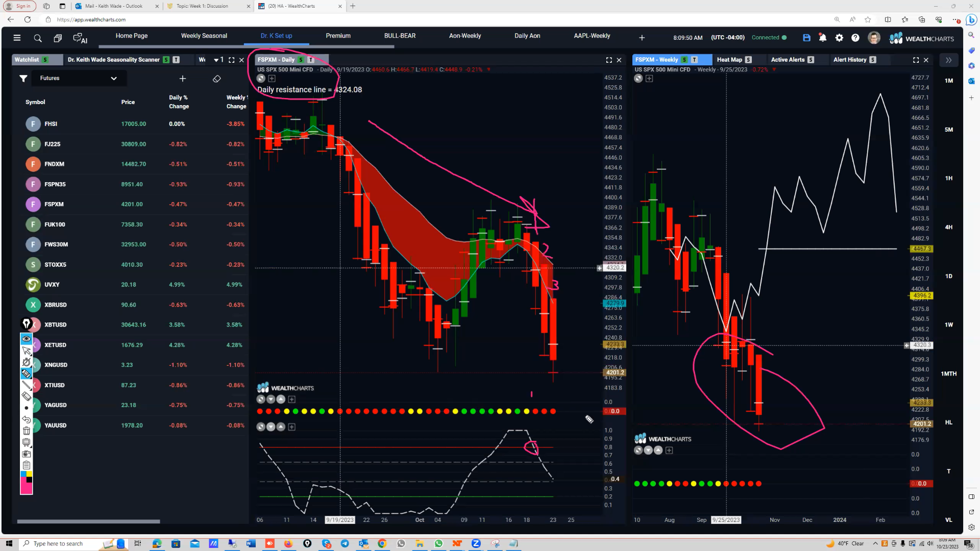Select the 1M timeframe button
This screenshot has height=551, width=980.
coord(948,81)
